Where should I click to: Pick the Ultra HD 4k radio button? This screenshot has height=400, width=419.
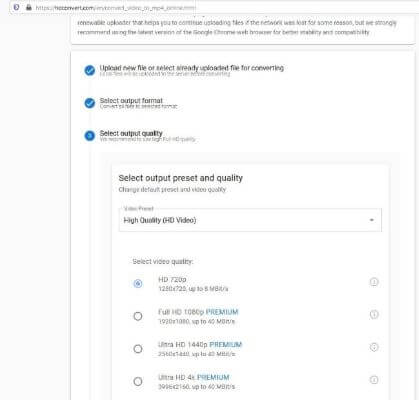tap(138, 381)
